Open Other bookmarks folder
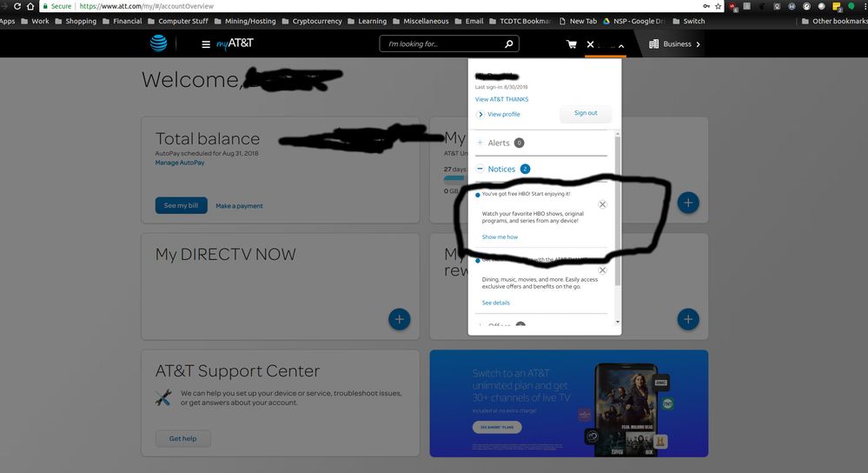The height and width of the screenshot is (473, 868). coord(835,21)
